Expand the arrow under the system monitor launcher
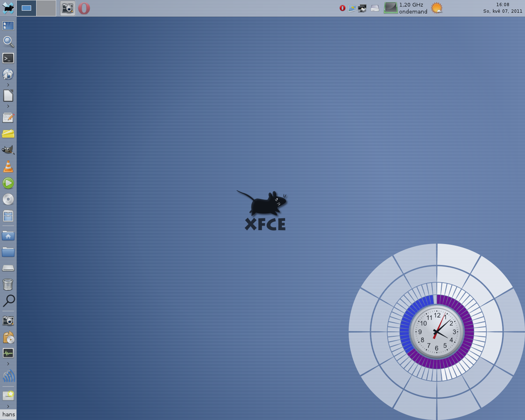 click(8, 364)
